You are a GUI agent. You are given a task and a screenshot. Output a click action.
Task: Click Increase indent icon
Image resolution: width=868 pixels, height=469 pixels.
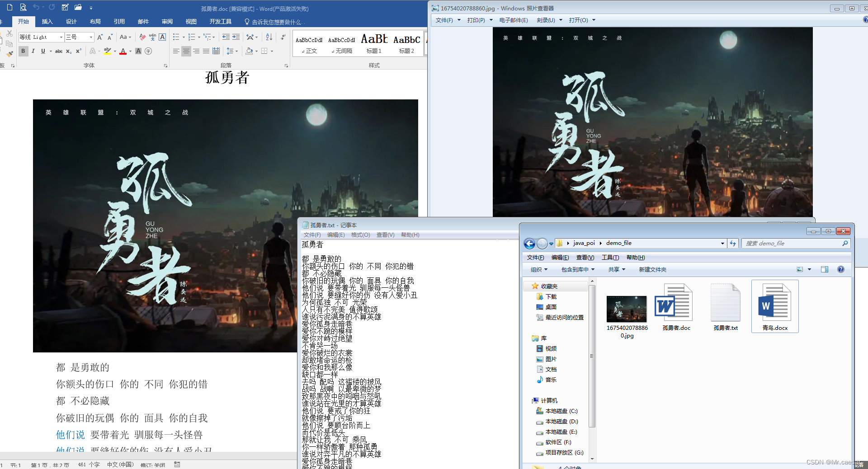click(x=236, y=37)
